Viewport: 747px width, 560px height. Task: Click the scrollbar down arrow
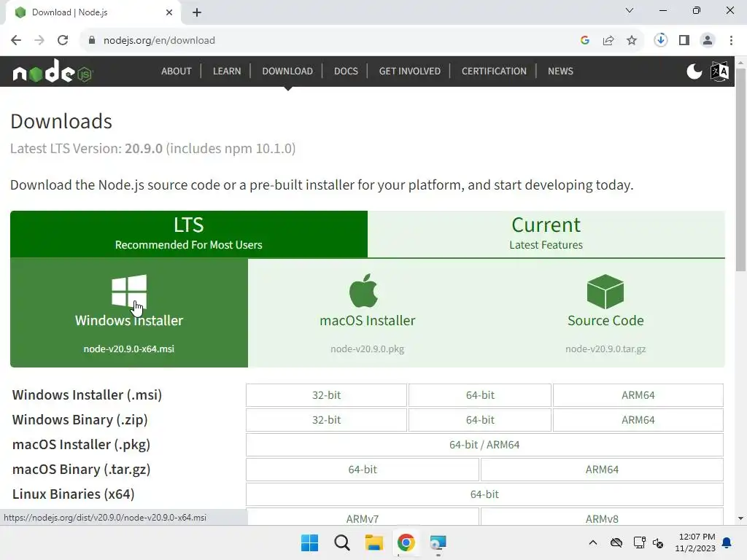pyautogui.click(x=741, y=518)
